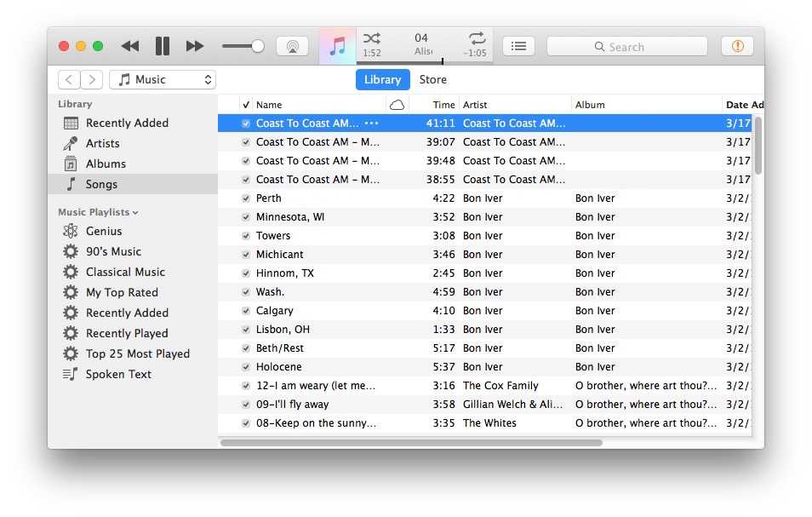Open the Recently Played playlist
This screenshot has width=812, height=517.
[x=132, y=333]
